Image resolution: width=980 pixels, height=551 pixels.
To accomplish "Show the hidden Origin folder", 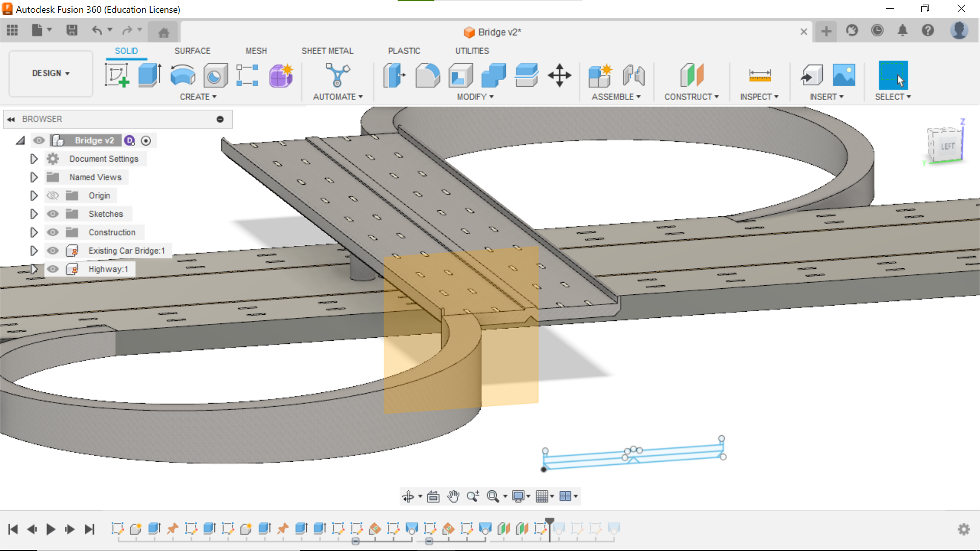I will [x=53, y=195].
